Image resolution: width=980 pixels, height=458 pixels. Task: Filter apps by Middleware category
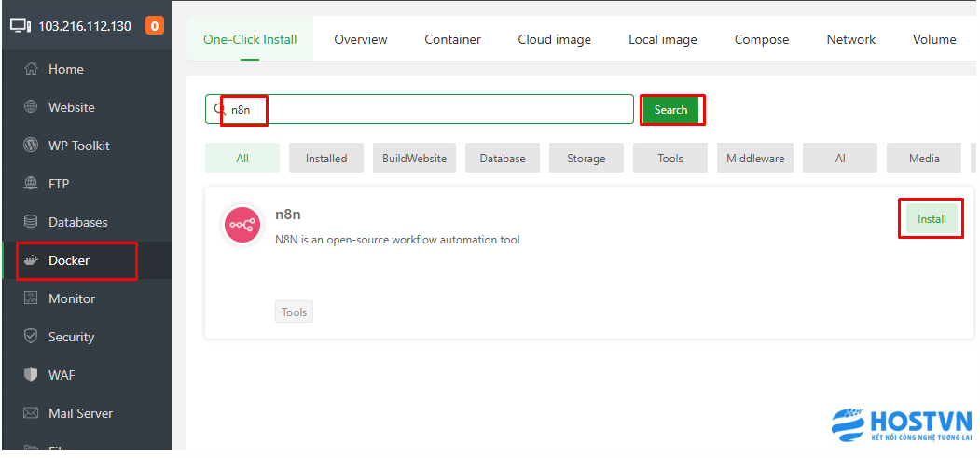[755, 158]
